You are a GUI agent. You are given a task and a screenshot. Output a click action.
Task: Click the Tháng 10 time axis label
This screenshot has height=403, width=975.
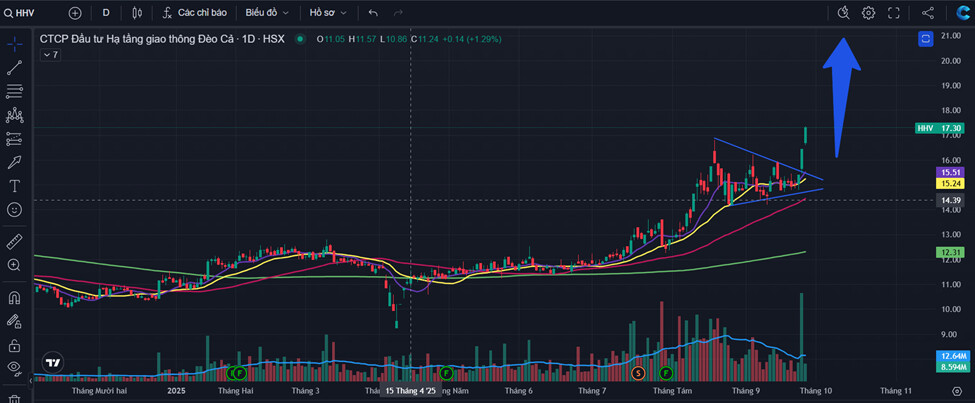click(816, 391)
